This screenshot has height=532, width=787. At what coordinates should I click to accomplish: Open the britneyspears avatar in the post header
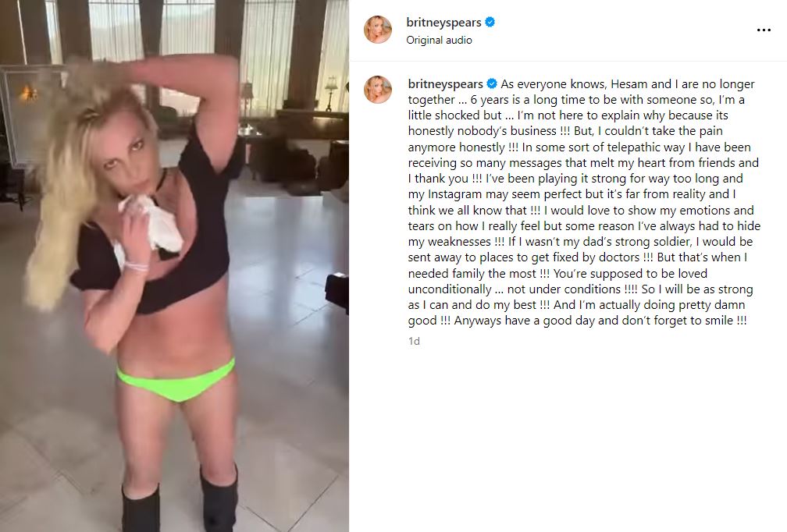pos(377,29)
